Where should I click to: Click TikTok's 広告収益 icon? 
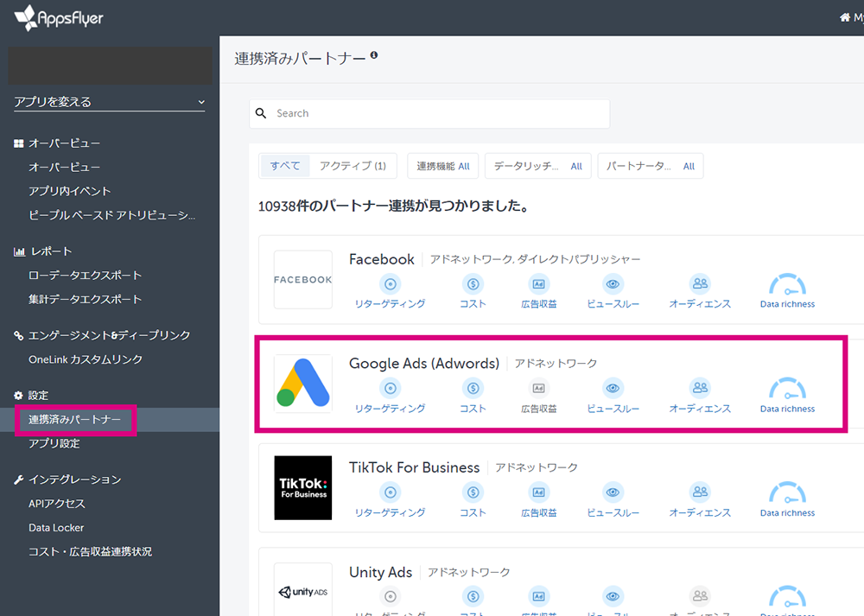[x=539, y=492]
